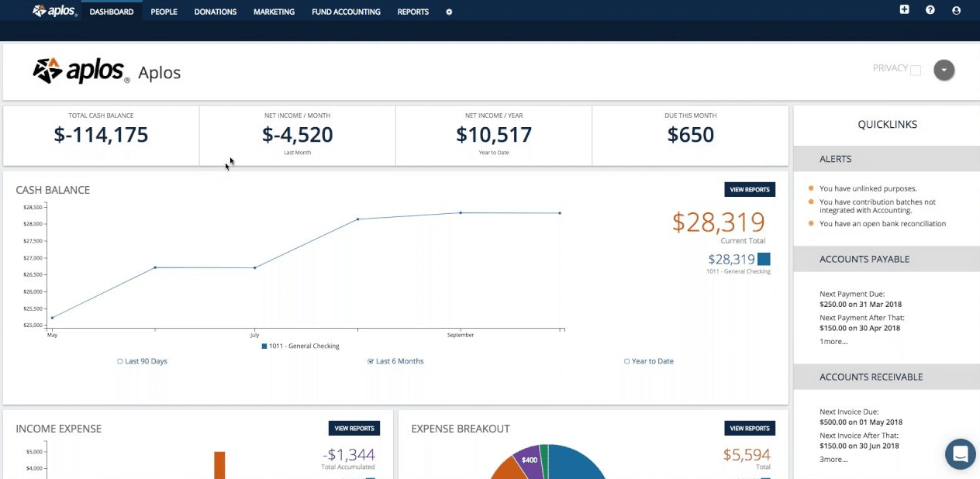Click $150.00 on 30 Apr 2018
Image resolution: width=980 pixels, height=479 pixels.
click(x=860, y=329)
